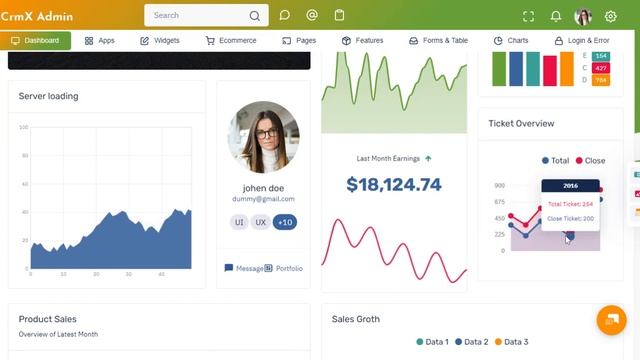Open the mentions @ icon in header

pos(312,15)
